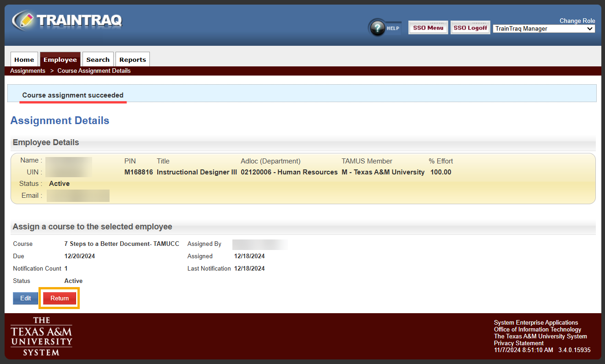605x364 pixels.
Task: Click the Assignments breadcrumb link
Action: click(28, 71)
